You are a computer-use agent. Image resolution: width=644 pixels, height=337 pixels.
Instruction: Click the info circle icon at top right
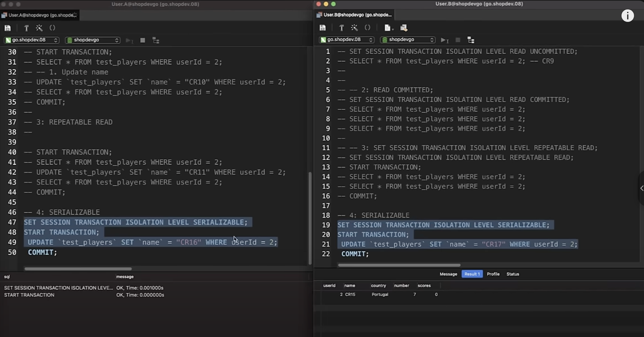(x=627, y=16)
